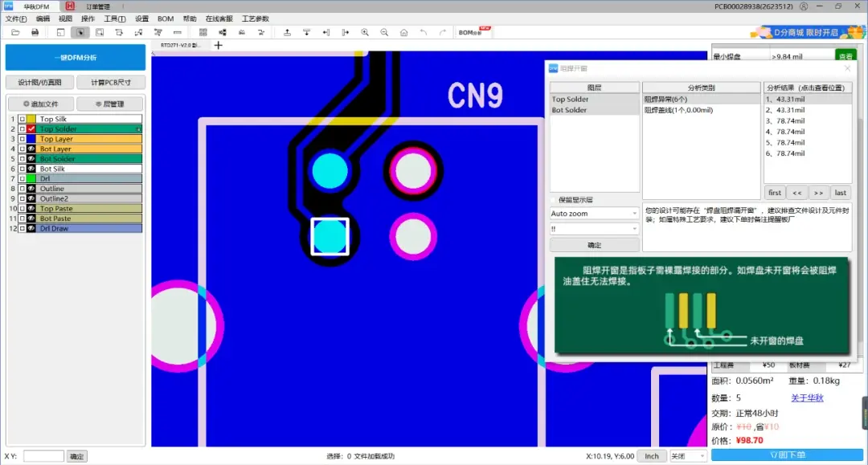Click the user account icon in title bar
Screen dimensions: 868x465
(803, 6)
